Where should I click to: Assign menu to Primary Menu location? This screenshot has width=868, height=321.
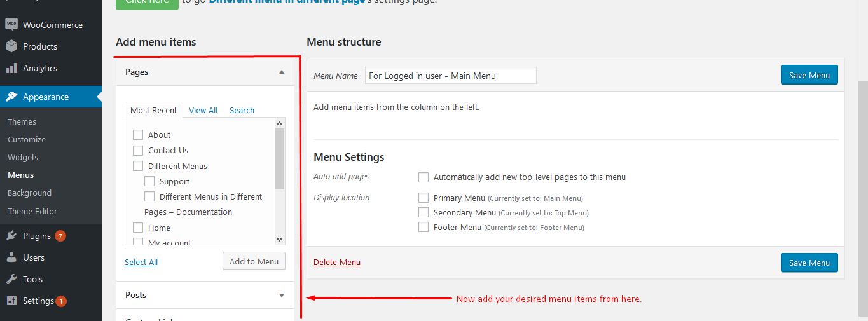(424, 198)
